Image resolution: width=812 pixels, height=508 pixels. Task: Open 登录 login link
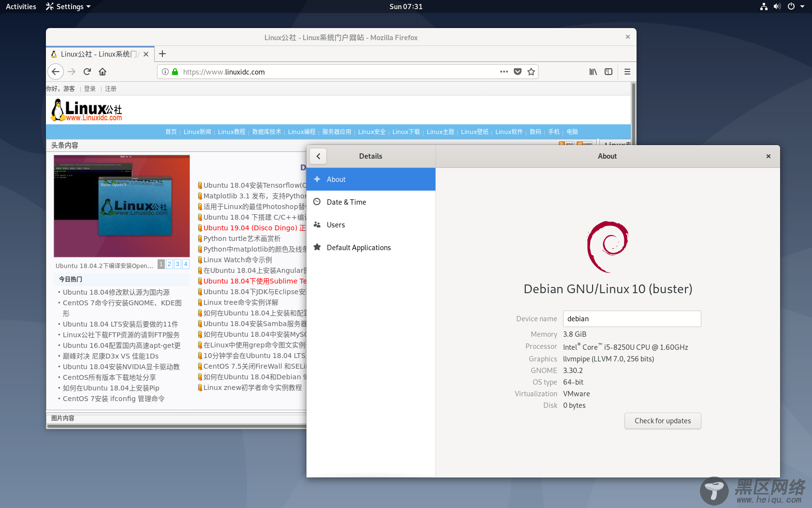90,89
